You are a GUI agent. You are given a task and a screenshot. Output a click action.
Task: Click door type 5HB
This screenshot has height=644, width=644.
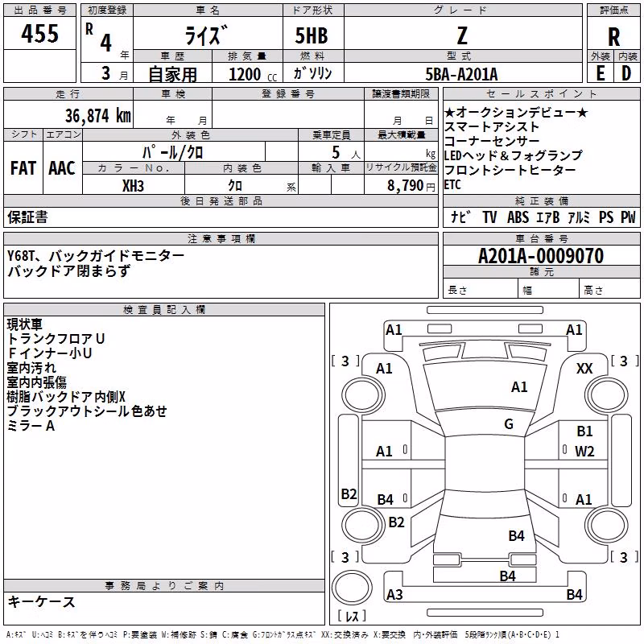(x=312, y=35)
